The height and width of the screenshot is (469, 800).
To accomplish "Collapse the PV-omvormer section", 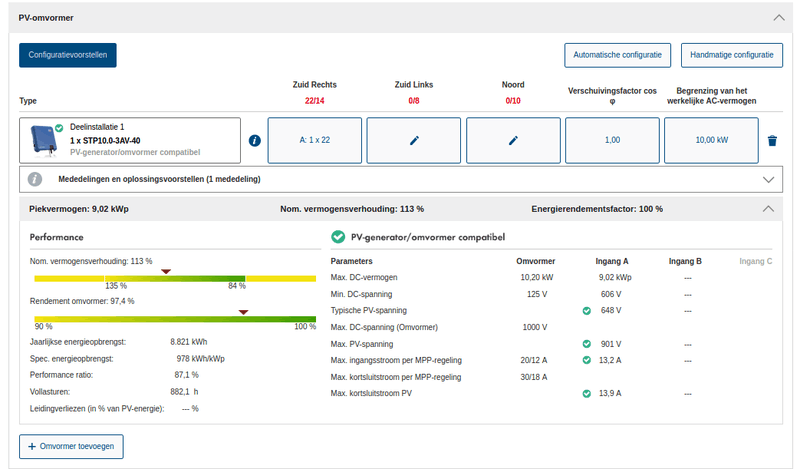I will click(x=777, y=18).
